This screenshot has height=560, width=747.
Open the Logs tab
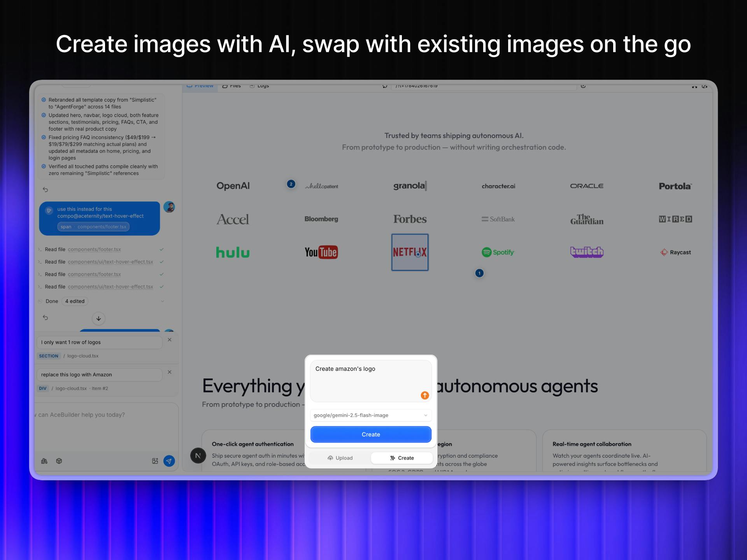click(259, 86)
